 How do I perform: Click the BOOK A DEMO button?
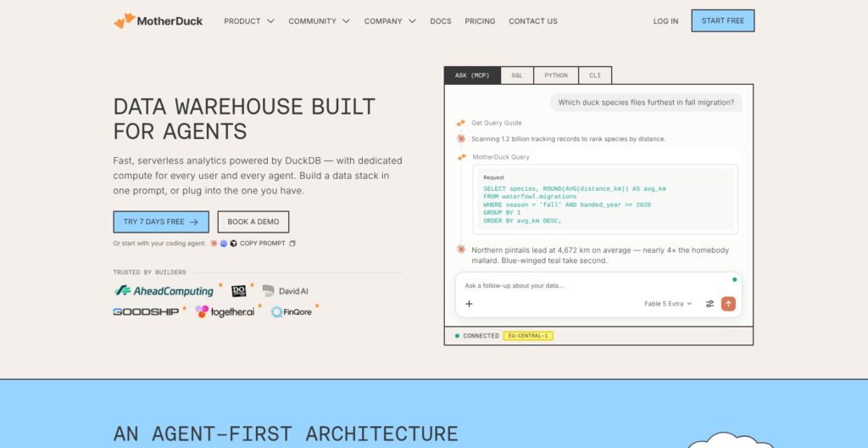[x=253, y=221]
